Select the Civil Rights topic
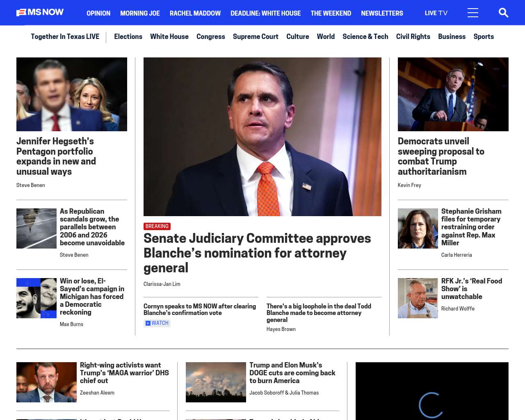The image size is (525, 420). click(413, 37)
